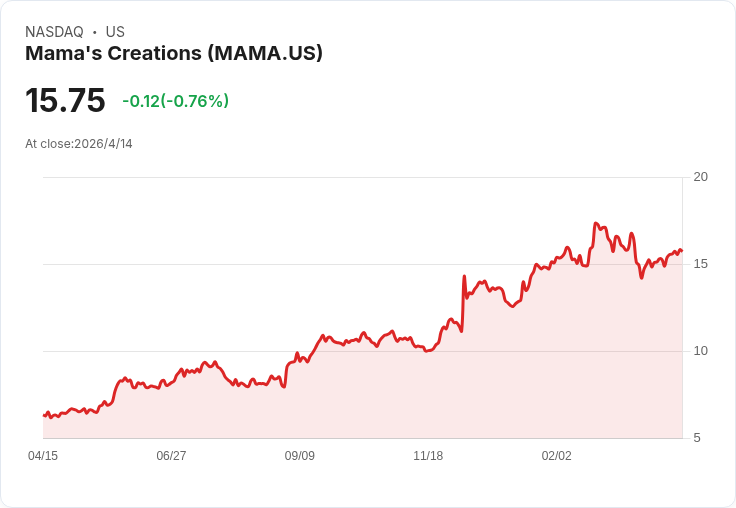Select the 11/18 date on x-axis
Screen dimensions: 736x508
pyautogui.click(x=428, y=456)
